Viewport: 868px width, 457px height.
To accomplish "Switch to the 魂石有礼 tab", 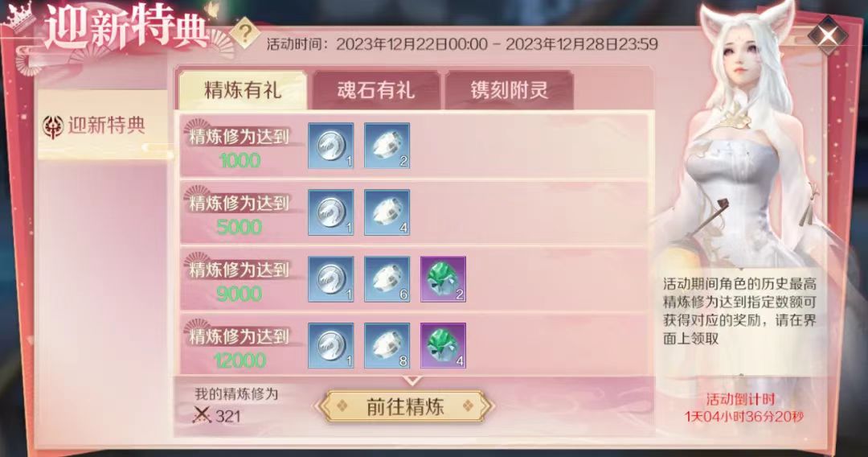I will pos(376,90).
